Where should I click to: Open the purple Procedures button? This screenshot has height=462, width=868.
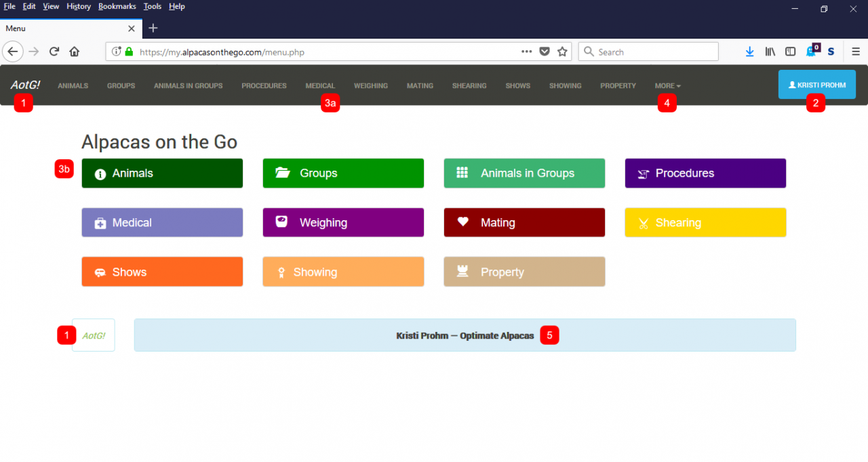705,173
